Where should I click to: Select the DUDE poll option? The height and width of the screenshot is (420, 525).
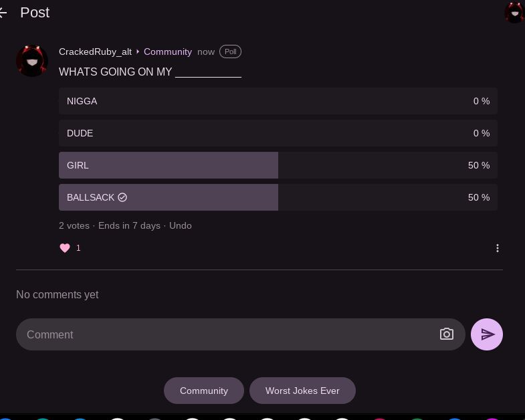pyautogui.click(x=278, y=133)
